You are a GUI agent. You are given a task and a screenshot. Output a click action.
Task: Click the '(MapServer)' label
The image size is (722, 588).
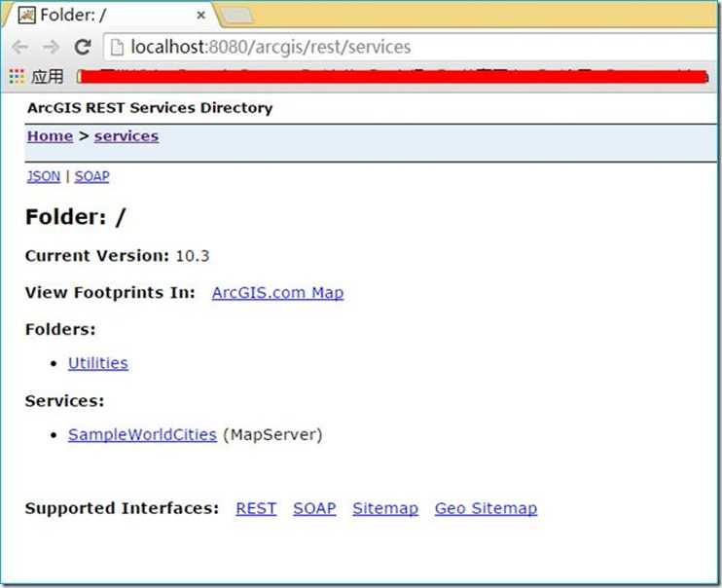click(x=272, y=435)
